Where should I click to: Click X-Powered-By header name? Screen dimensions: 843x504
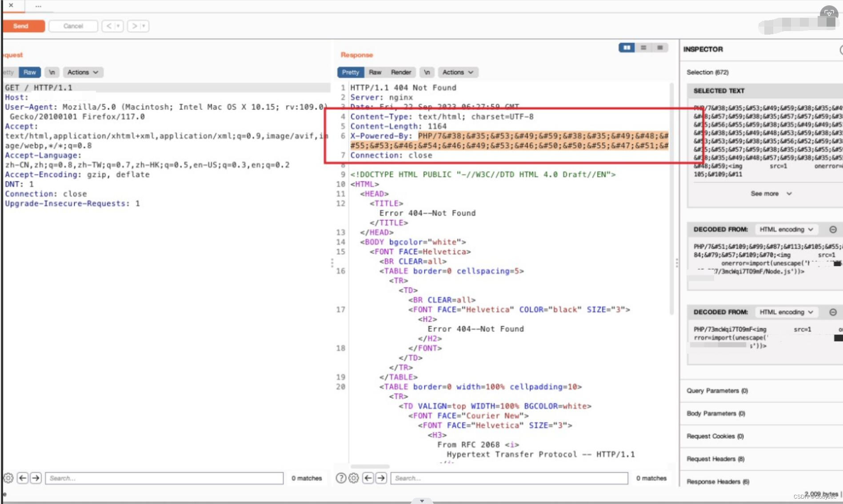(x=381, y=136)
